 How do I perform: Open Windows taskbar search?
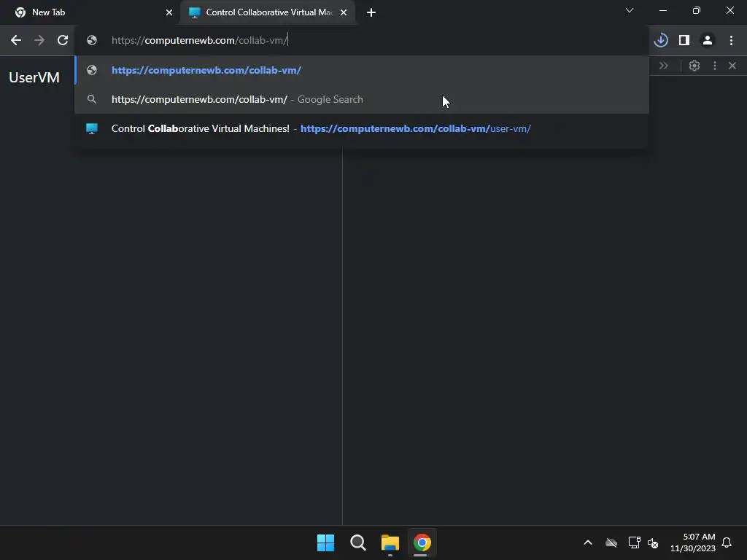[357, 542]
